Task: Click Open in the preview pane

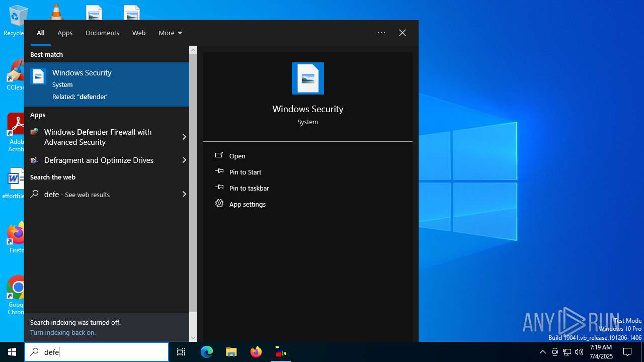Action: 237,156
